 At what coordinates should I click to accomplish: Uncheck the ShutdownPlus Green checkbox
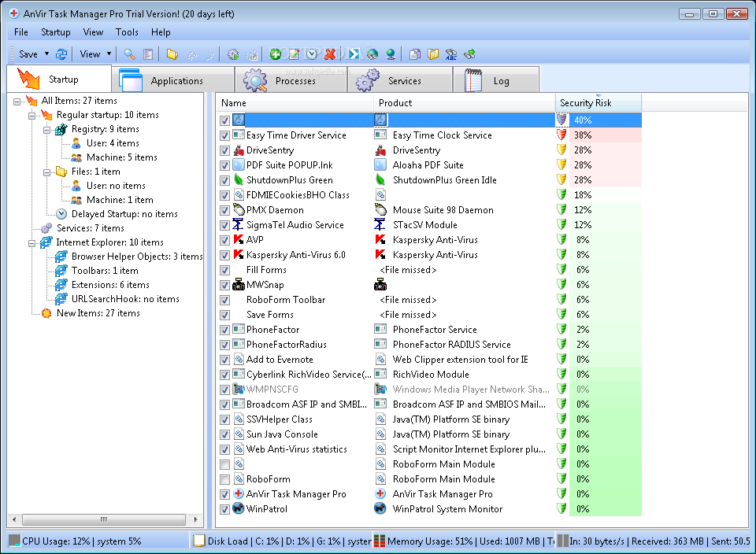pos(224,180)
